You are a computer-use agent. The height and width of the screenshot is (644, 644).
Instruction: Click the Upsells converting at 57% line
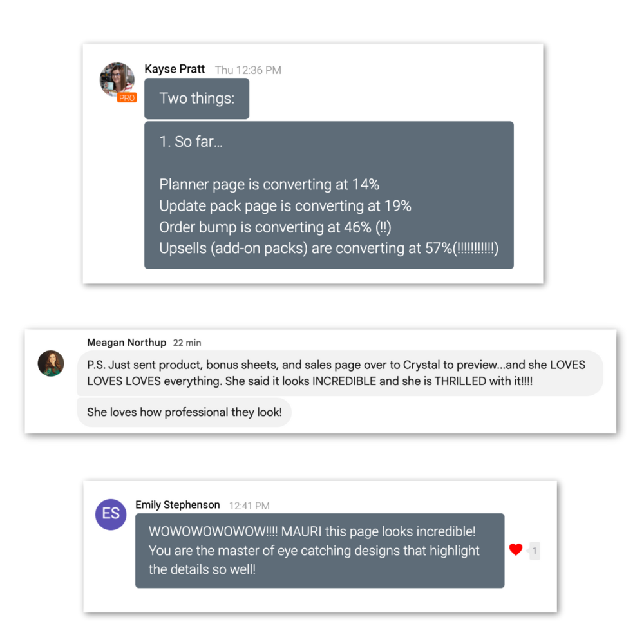pos(328,249)
